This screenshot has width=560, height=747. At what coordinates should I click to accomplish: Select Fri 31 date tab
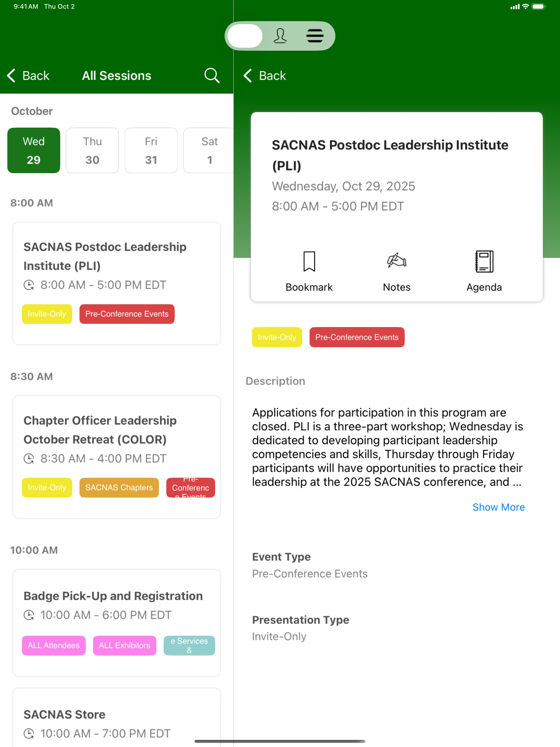tap(151, 150)
